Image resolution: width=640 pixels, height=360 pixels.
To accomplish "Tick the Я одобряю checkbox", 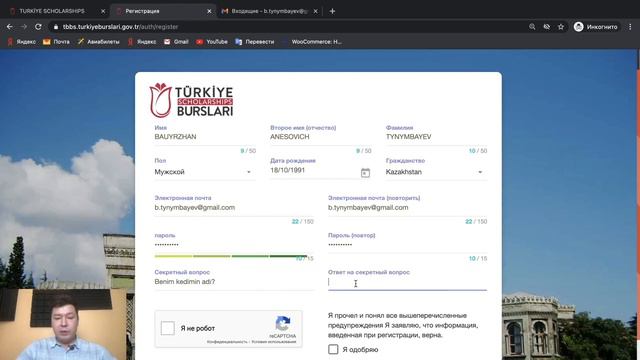I will 333,349.
